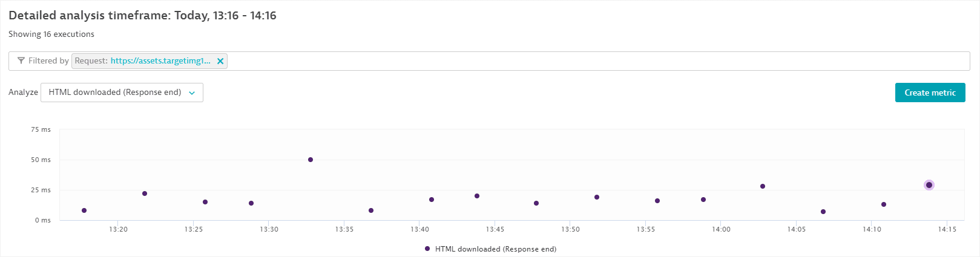The width and height of the screenshot is (980, 257).
Task: Click the 'Analyze' label
Action: click(x=23, y=93)
